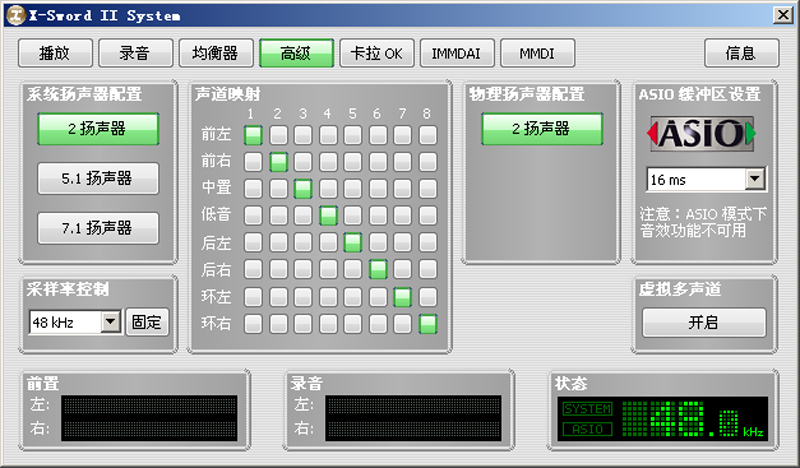The image size is (800, 468).
Task: Open the 信息 info page
Action: click(741, 53)
